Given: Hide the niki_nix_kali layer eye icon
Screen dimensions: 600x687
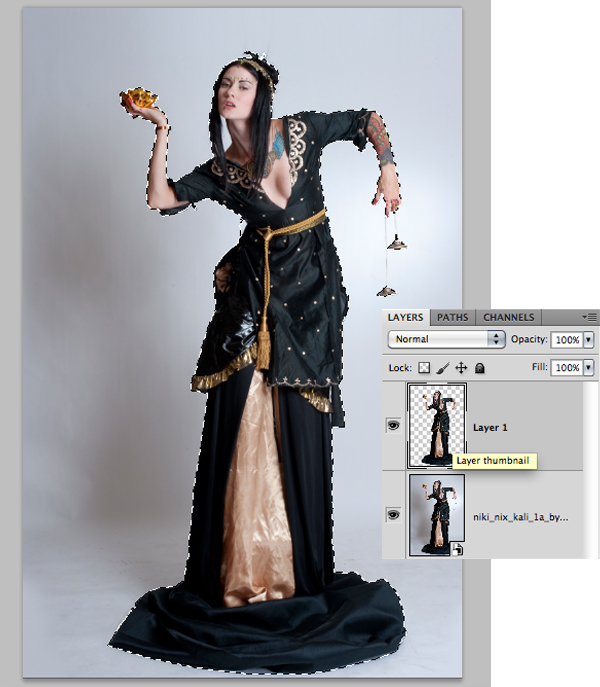Looking at the screenshot, I should (x=393, y=514).
